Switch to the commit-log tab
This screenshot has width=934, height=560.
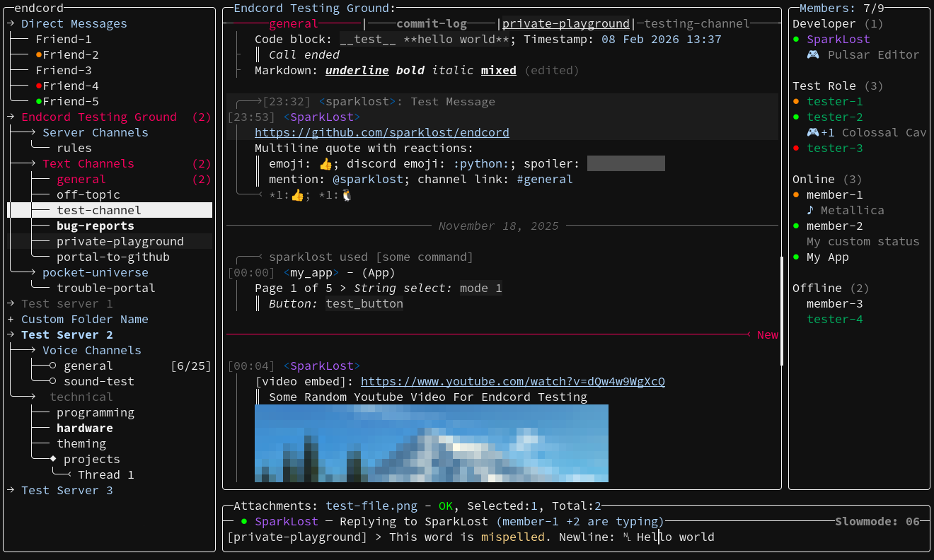(x=432, y=23)
